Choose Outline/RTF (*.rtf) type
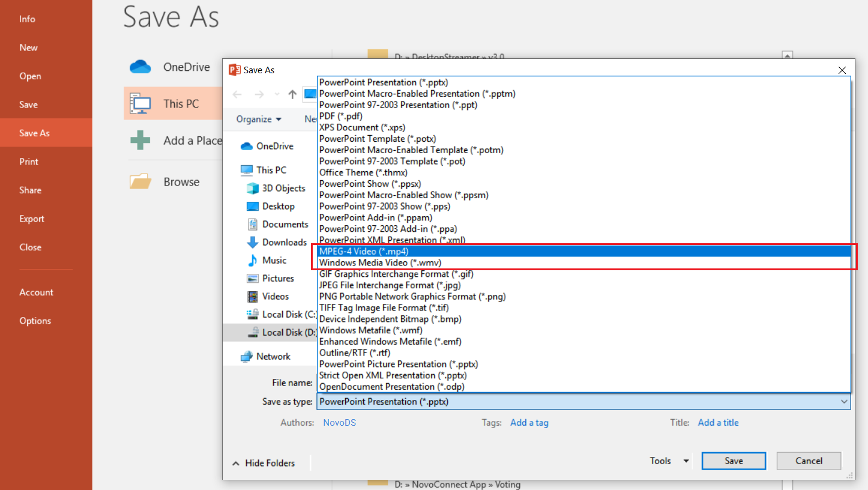Image resolution: width=868 pixels, height=490 pixels. coord(584,352)
